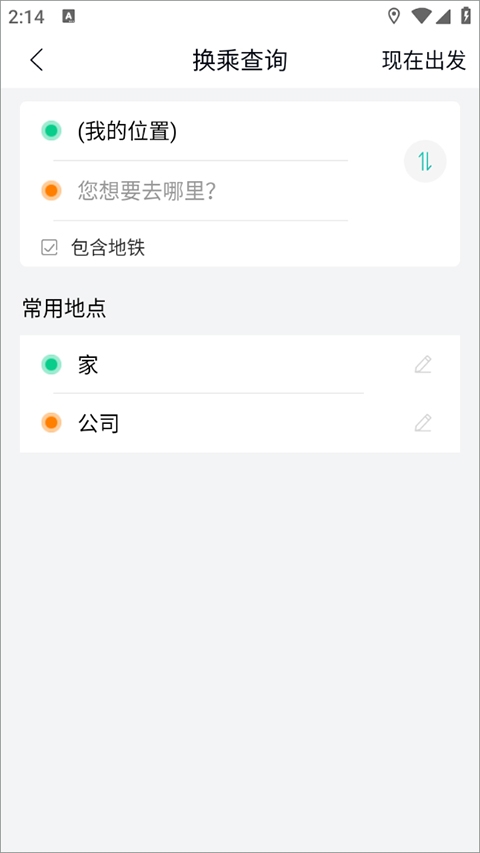The height and width of the screenshot is (853, 480).
Task: Tap the battery icon in status bar
Action: coord(466,16)
